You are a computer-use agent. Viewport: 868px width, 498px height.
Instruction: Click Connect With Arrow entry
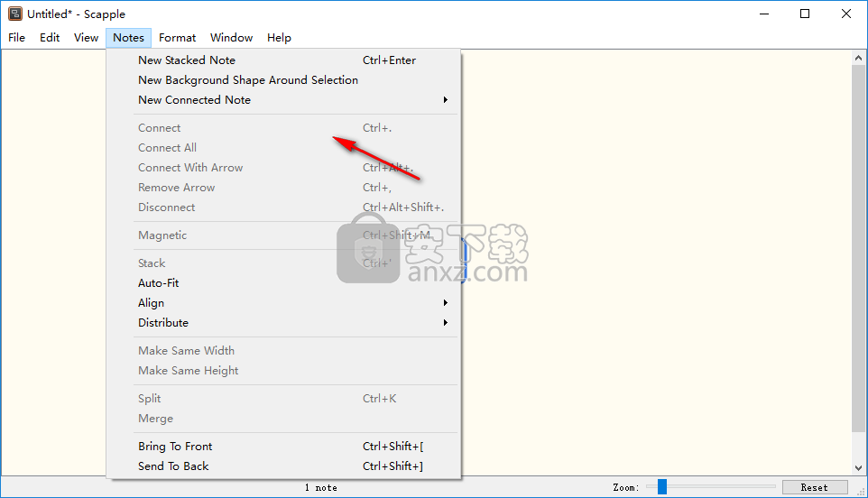[283, 168]
